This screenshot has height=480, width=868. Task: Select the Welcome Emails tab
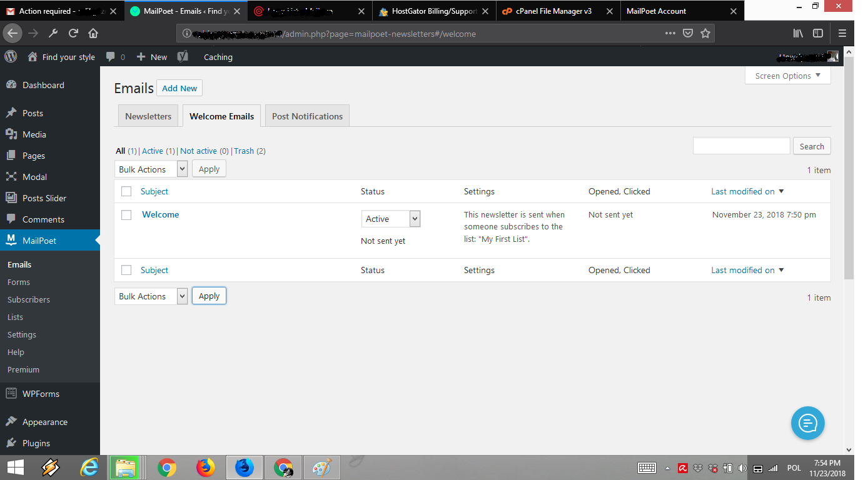(221, 116)
